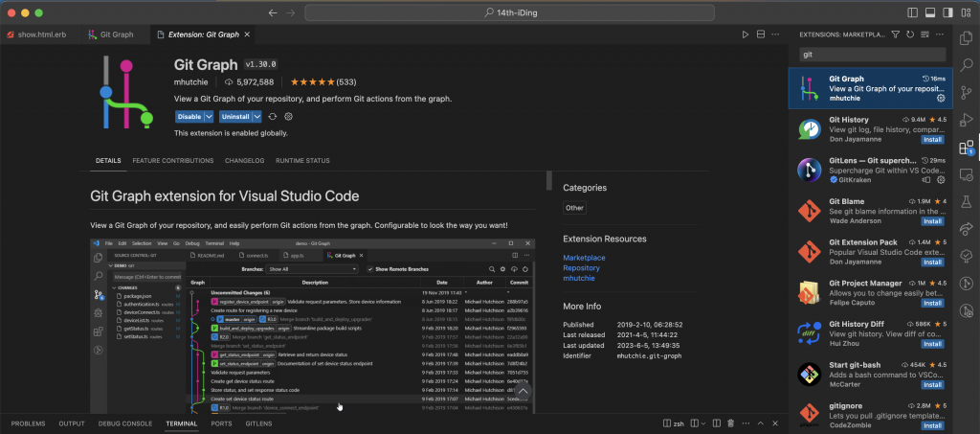Open the Explorer files icon
980x434 pixels.
(966, 38)
